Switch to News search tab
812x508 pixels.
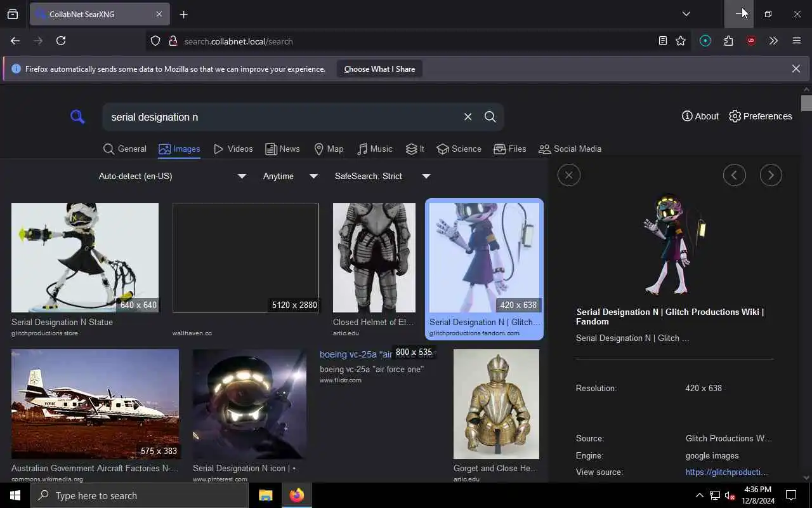[282, 149]
